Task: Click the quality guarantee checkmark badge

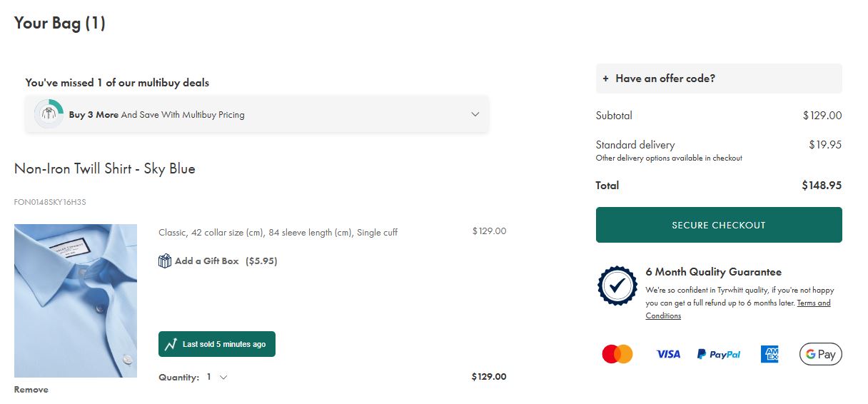Action: click(617, 286)
